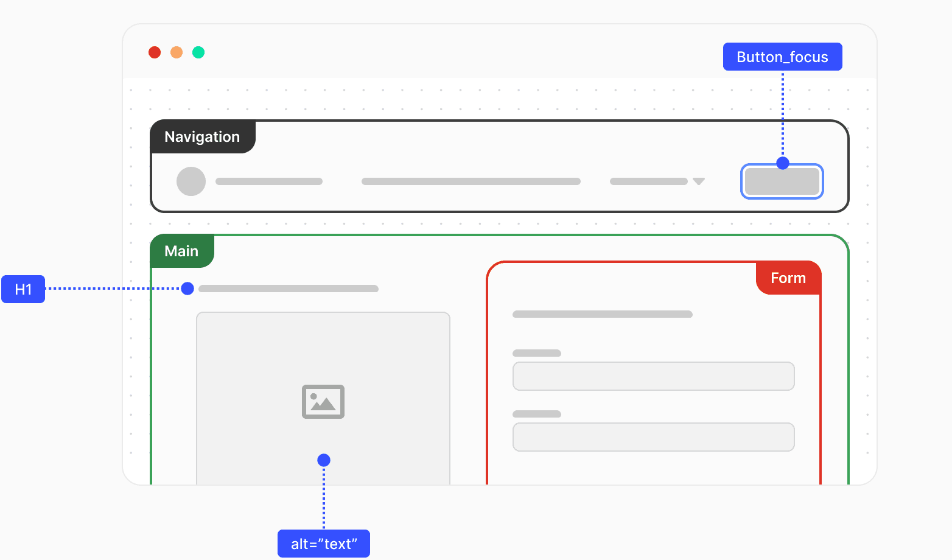Click the blue dot above the alt text callout

click(323, 460)
